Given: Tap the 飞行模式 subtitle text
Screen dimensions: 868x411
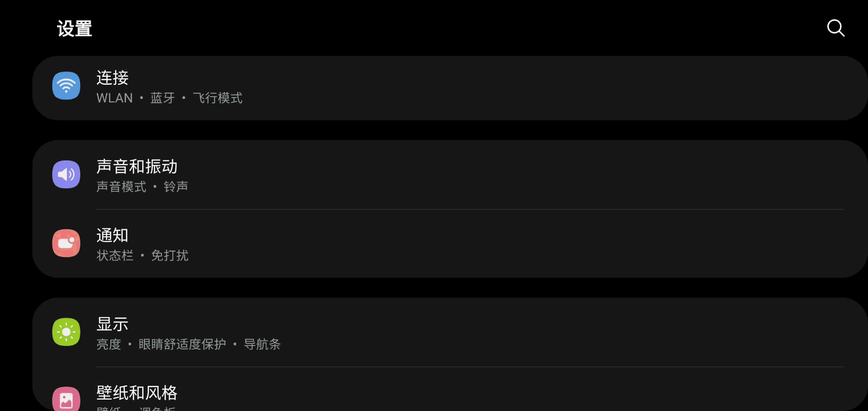Looking at the screenshot, I should [x=218, y=98].
